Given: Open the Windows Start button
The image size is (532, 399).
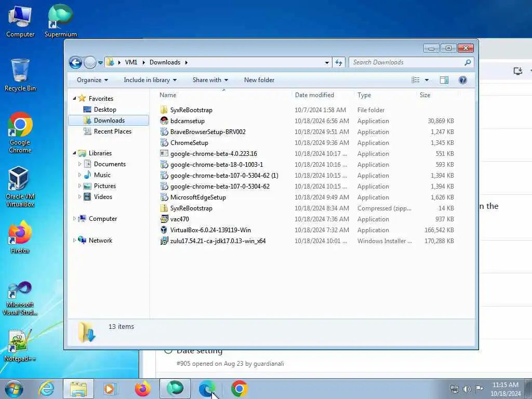Looking at the screenshot, I should (14, 389).
